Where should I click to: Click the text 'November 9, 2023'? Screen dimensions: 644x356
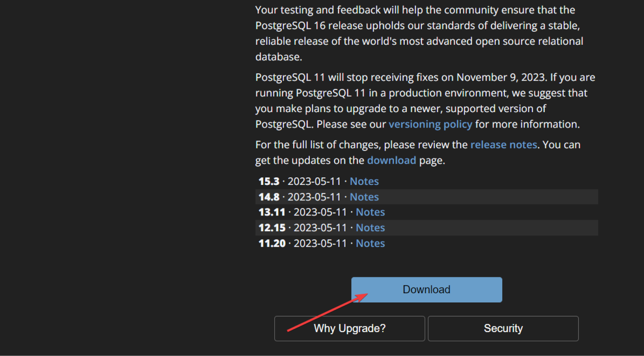pyautogui.click(x=501, y=77)
